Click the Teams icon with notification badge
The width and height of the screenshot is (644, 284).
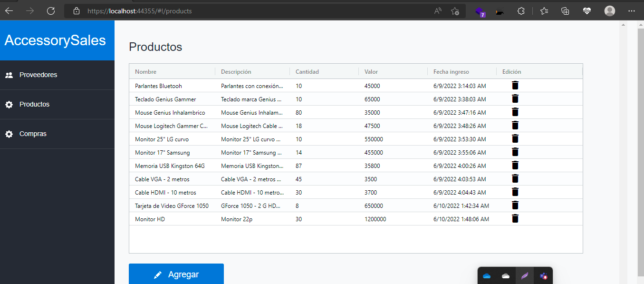click(x=481, y=10)
